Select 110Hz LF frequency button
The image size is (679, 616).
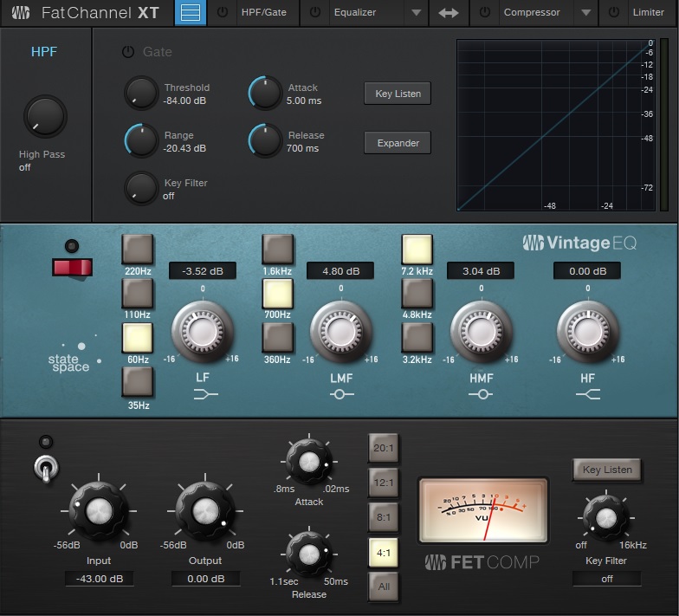(138, 293)
